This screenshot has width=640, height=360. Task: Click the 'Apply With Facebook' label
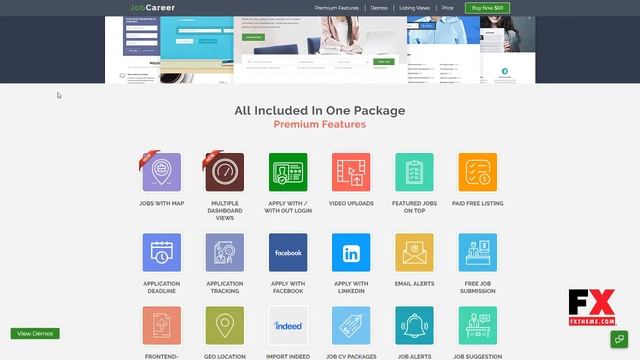(288, 287)
